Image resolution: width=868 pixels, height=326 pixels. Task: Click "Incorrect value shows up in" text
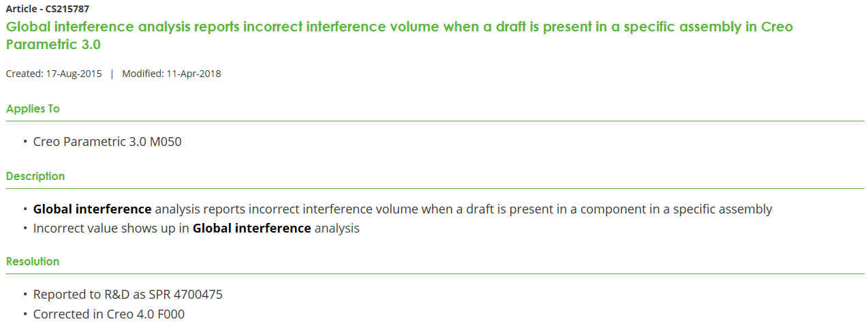111,228
